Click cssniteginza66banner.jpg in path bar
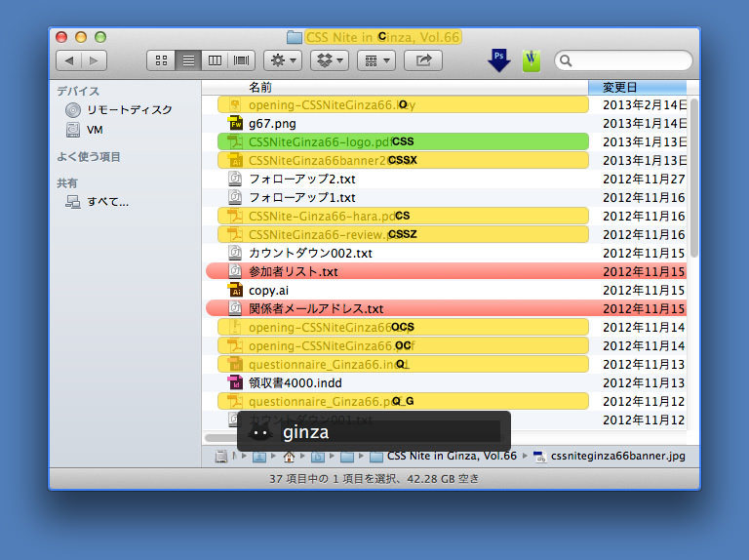 (610, 457)
